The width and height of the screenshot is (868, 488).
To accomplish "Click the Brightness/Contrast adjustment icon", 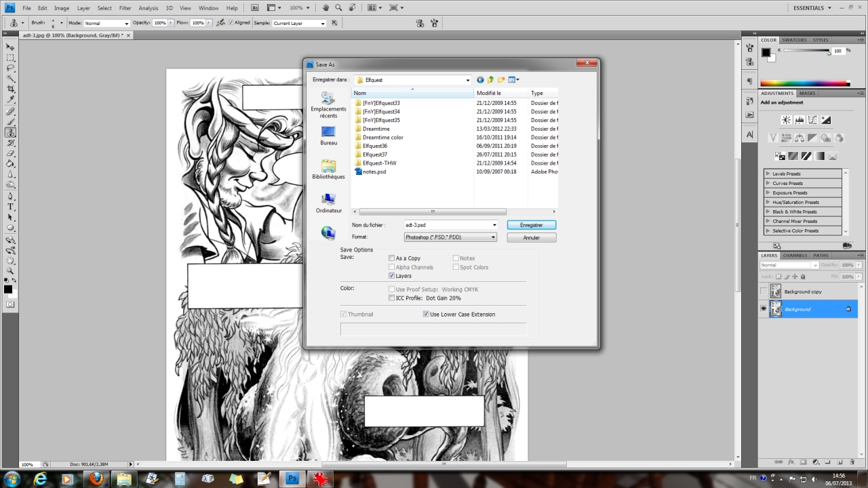I will [x=786, y=120].
